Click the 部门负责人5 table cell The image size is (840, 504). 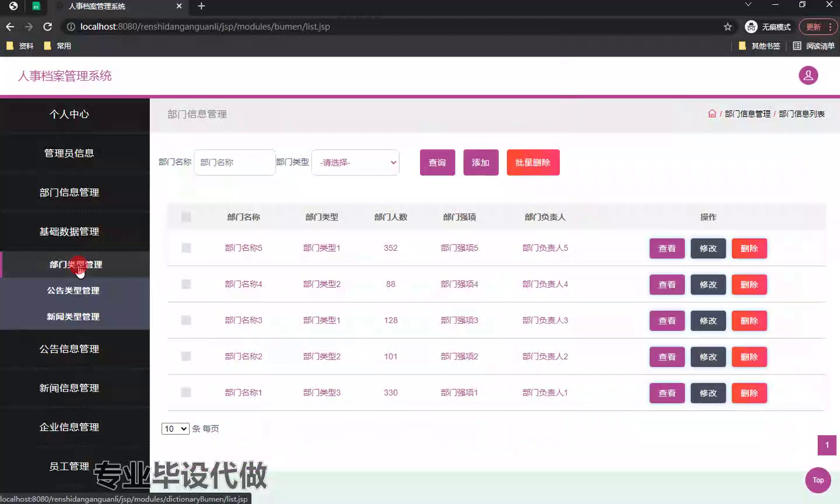pyautogui.click(x=545, y=248)
